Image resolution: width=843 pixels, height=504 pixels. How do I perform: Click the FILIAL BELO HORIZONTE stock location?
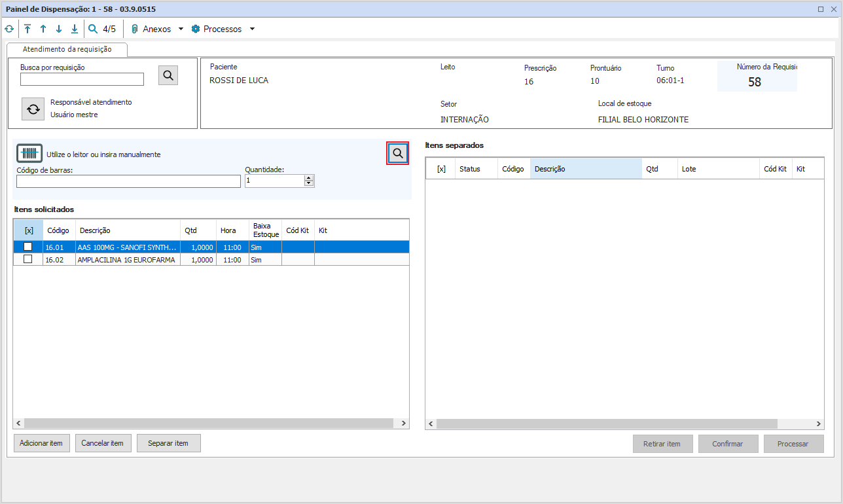[643, 120]
